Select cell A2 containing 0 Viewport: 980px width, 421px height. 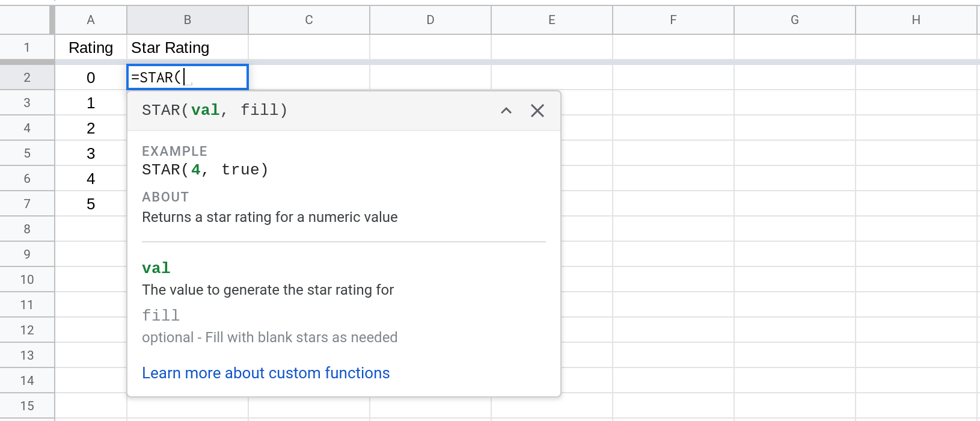[x=91, y=77]
